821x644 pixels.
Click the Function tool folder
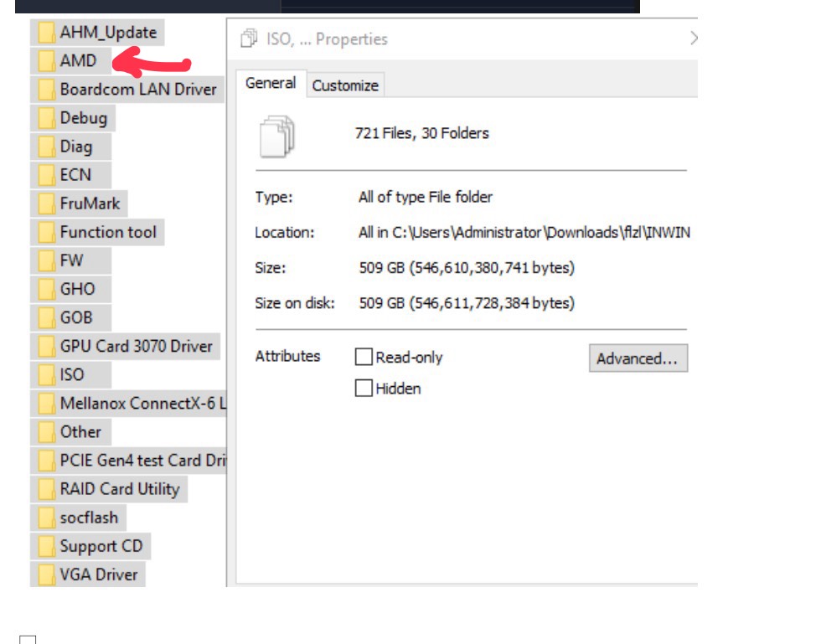tap(108, 232)
